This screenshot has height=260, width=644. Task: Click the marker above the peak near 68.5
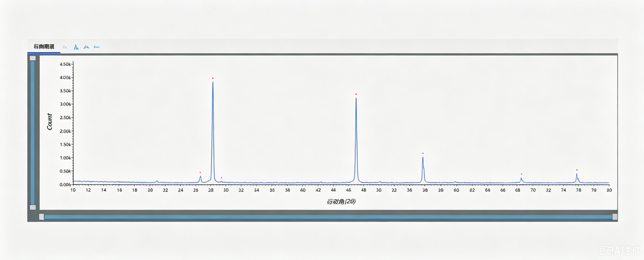point(521,174)
